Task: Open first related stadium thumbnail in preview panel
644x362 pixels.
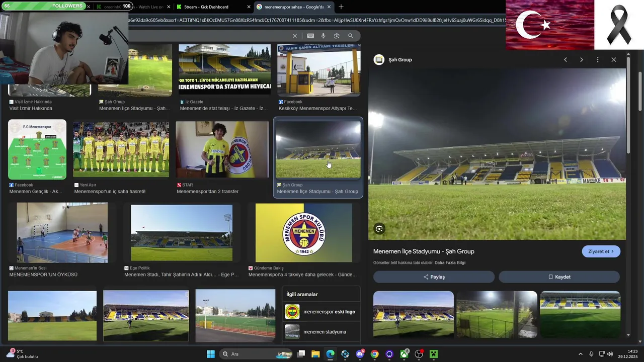Action: [414, 314]
